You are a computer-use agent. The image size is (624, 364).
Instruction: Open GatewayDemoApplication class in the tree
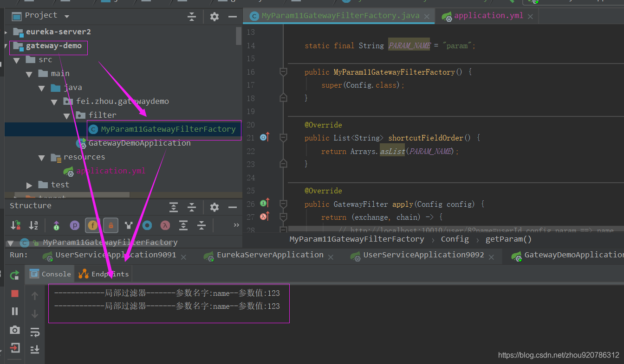tap(139, 143)
